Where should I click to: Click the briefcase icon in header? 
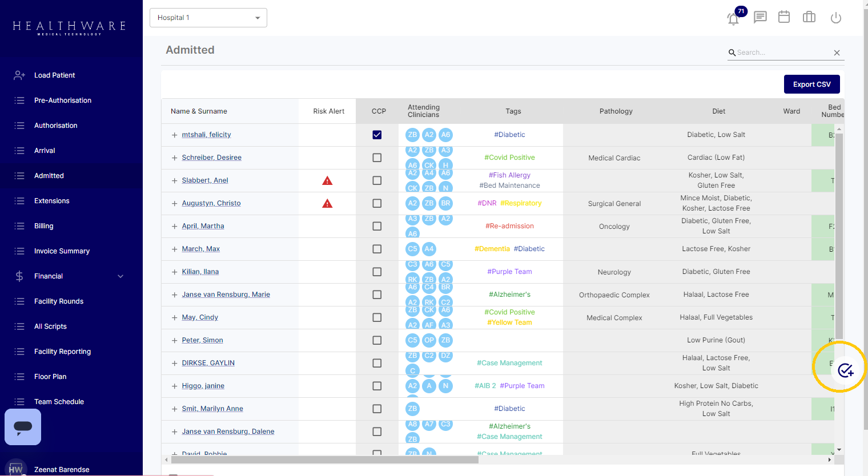pyautogui.click(x=809, y=17)
